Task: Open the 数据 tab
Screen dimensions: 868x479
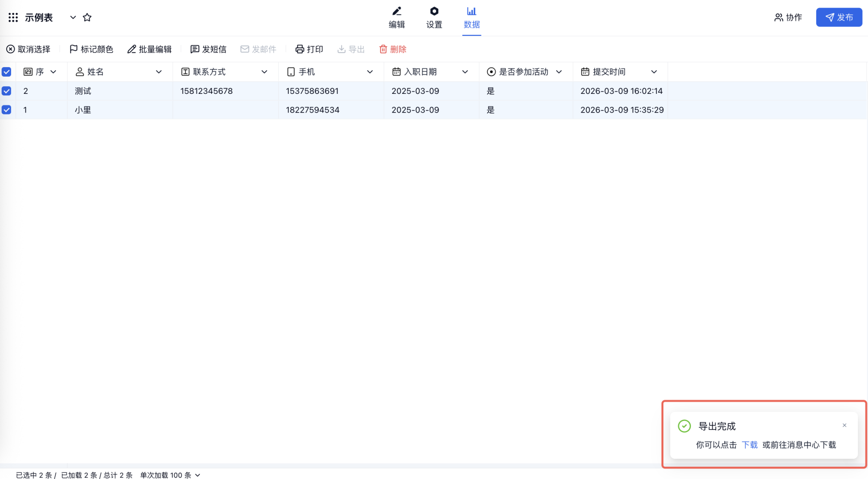Action: tap(471, 18)
